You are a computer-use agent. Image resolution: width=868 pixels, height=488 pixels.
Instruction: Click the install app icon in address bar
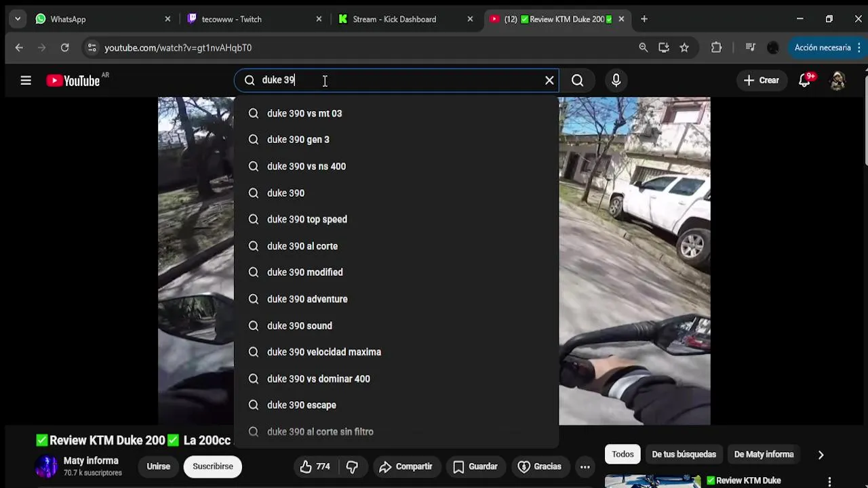pos(663,47)
